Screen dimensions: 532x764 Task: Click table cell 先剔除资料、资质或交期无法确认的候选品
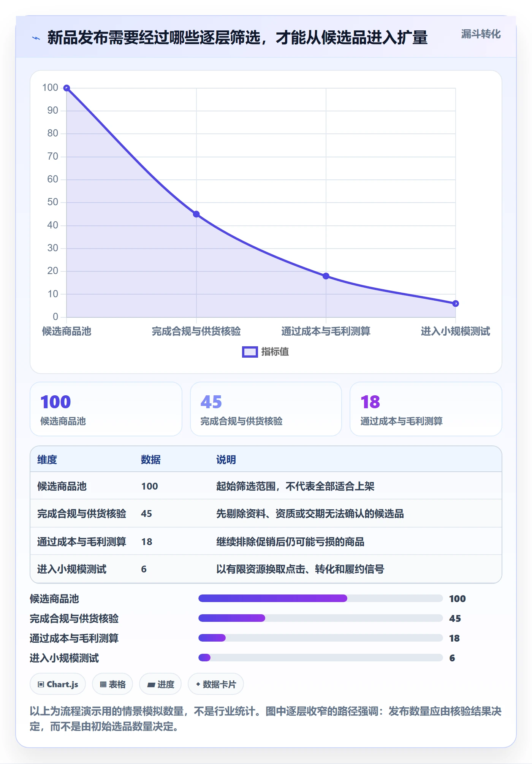point(310,514)
